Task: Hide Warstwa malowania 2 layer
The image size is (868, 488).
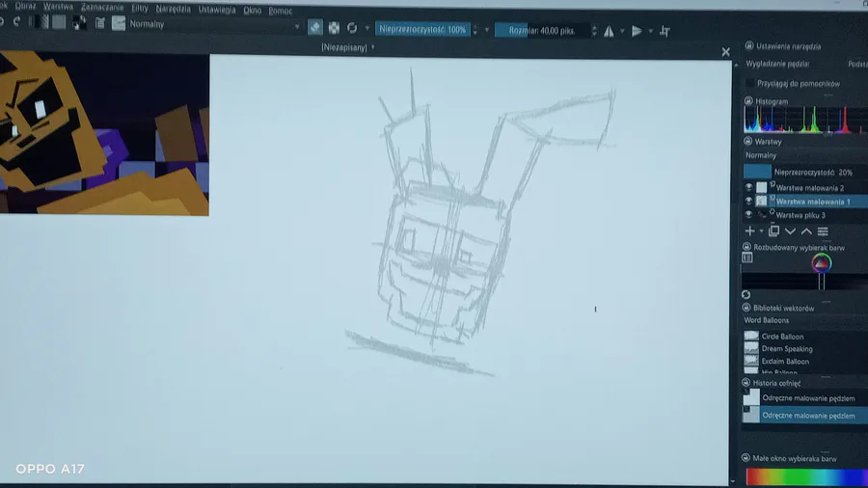Action: pos(748,187)
